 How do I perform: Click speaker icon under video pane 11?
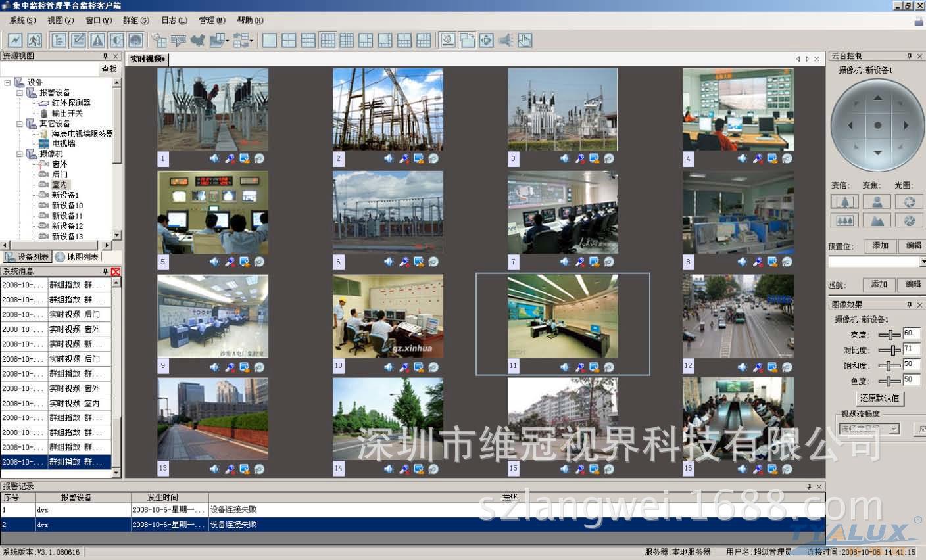565,367
